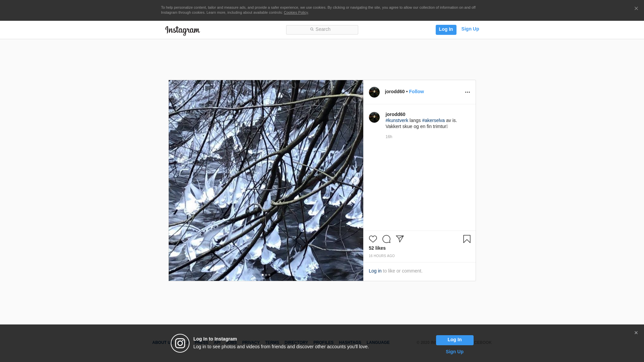The image size is (644, 362).
Task: Close the bottom Log In to Instagram banner
Action: coord(636,333)
